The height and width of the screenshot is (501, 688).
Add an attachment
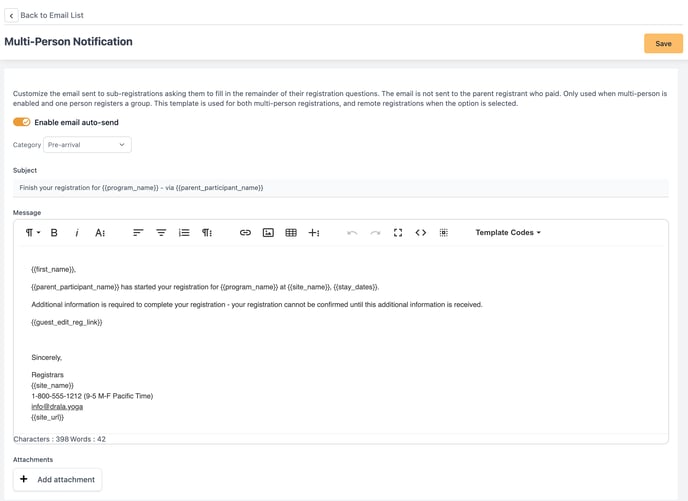pyautogui.click(x=57, y=480)
